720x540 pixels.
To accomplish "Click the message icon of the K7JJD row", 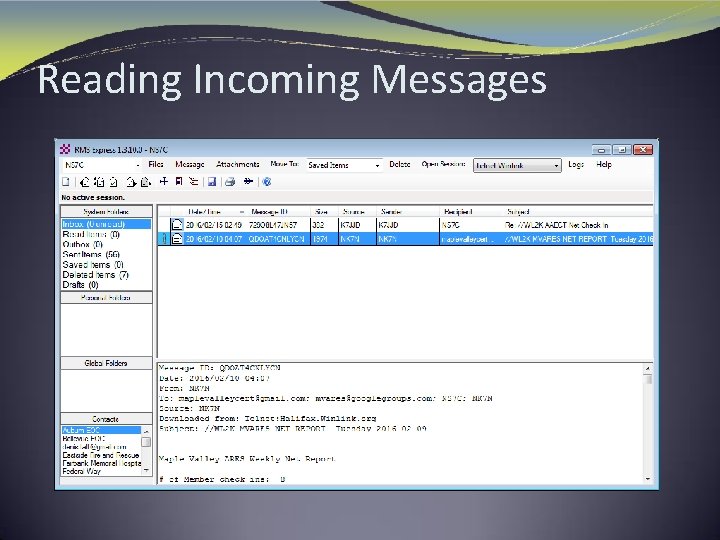I will click(x=177, y=225).
